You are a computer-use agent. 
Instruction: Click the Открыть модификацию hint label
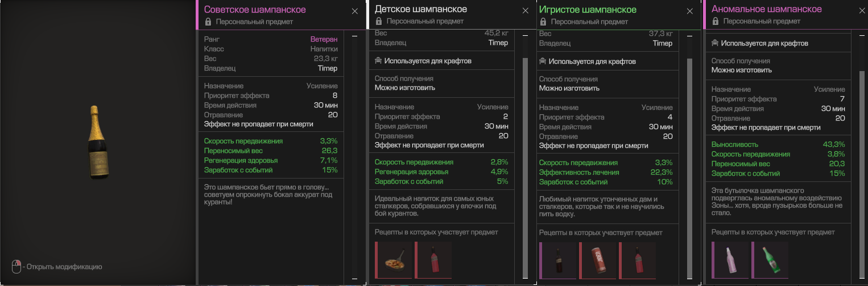point(64,267)
